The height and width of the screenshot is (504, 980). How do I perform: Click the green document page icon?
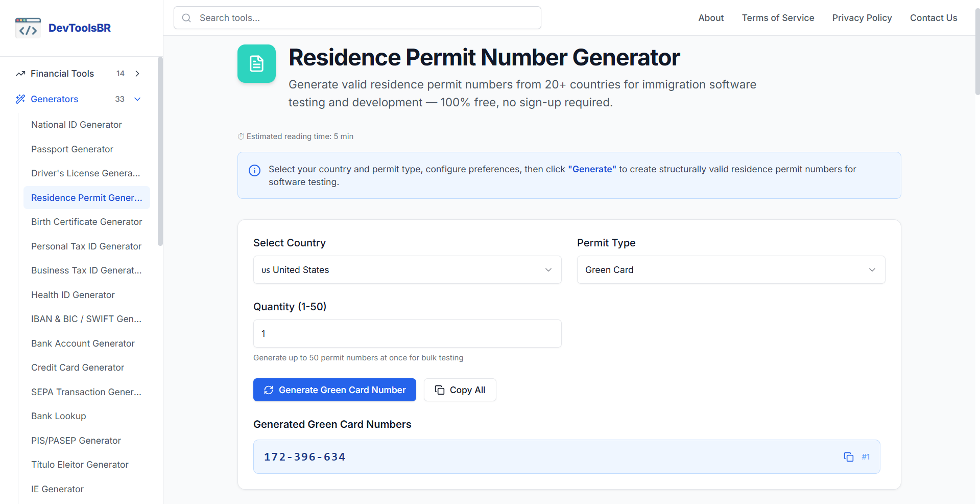click(256, 64)
